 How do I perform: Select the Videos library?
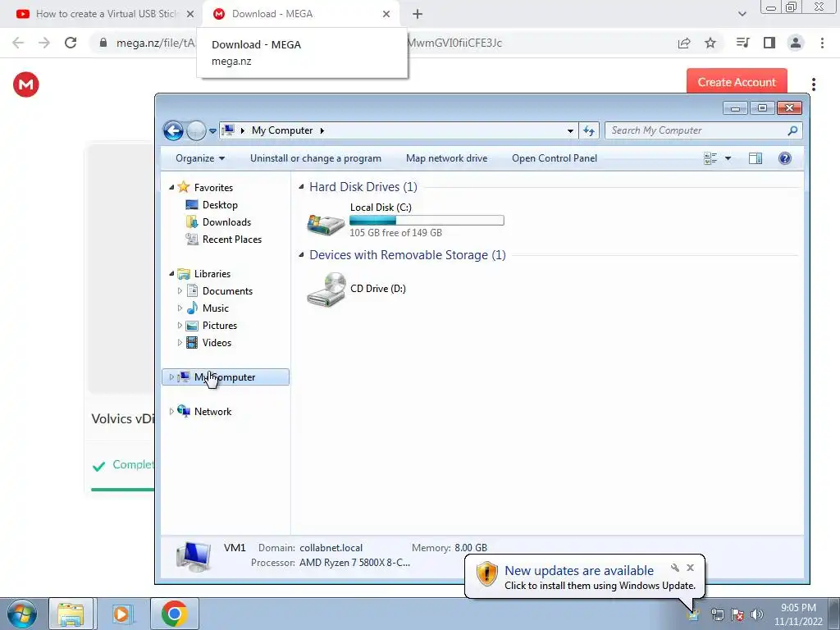217,342
